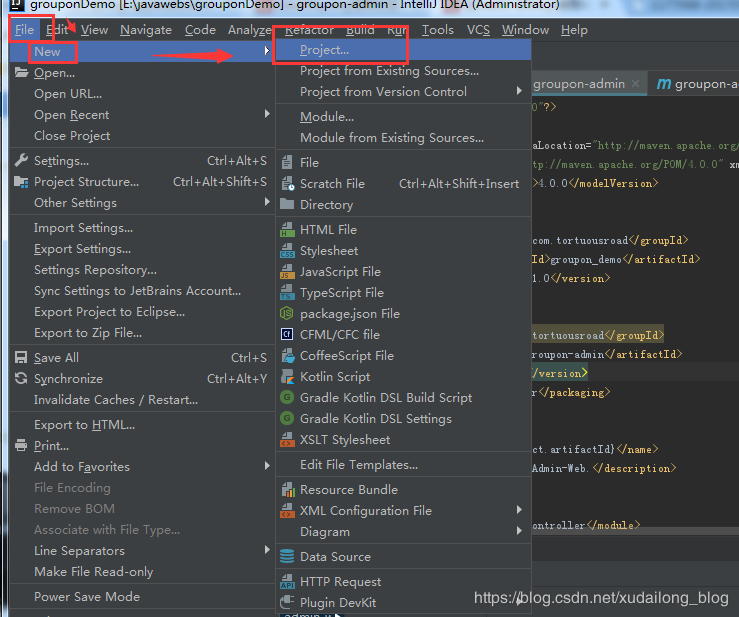Click the Print printer icon

point(21,445)
